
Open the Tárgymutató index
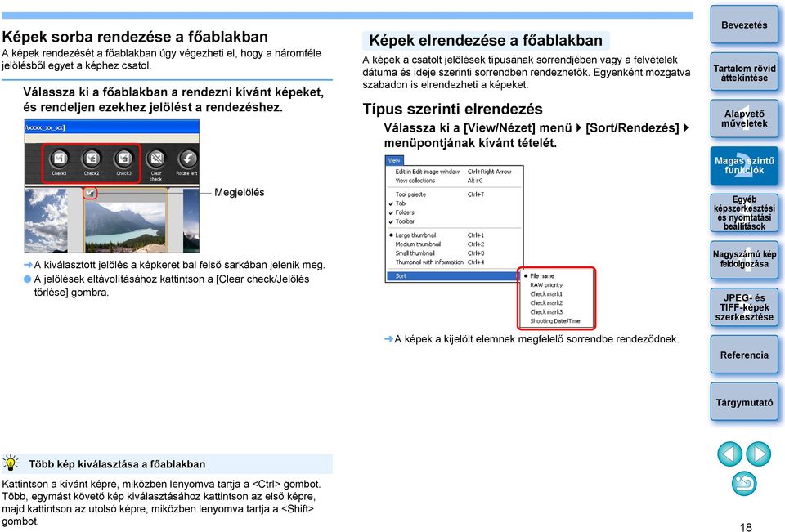click(744, 402)
